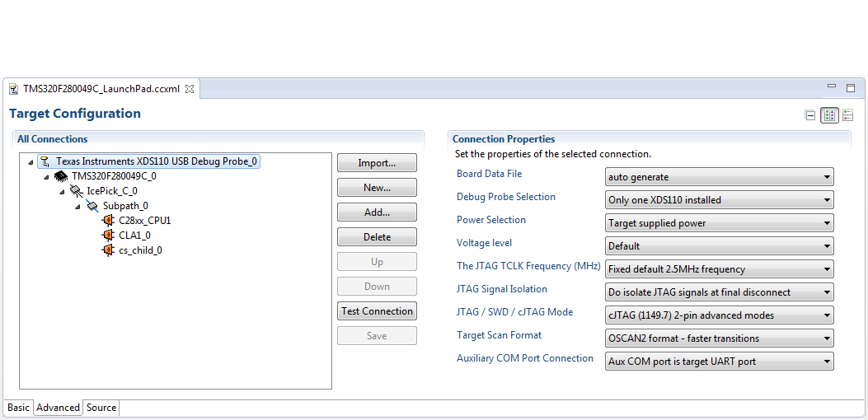Click the collapse all icon in Target Configuration
The height and width of the screenshot is (420, 868).
810,115
